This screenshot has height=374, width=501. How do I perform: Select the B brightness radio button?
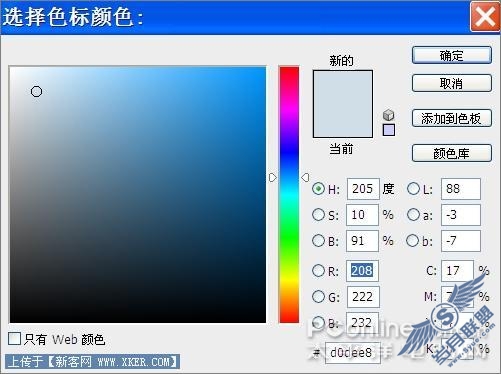(x=318, y=240)
